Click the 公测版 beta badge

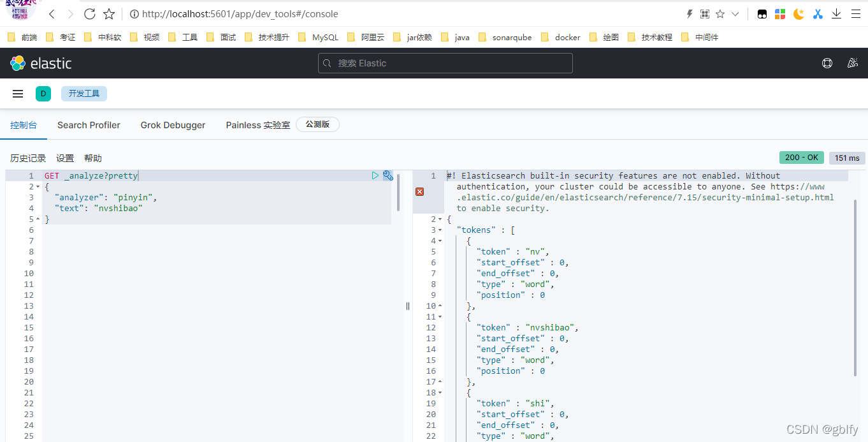(x=317, y=124)
